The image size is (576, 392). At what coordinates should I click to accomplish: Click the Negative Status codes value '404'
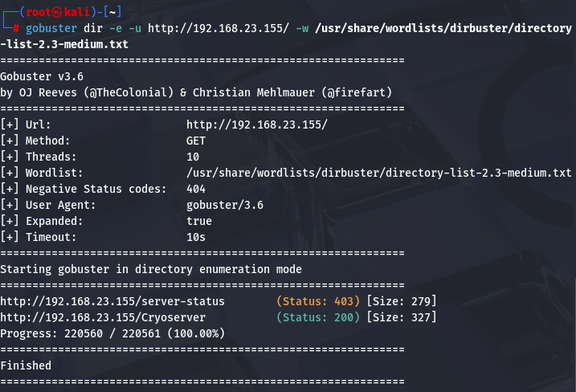coord(196,190)
